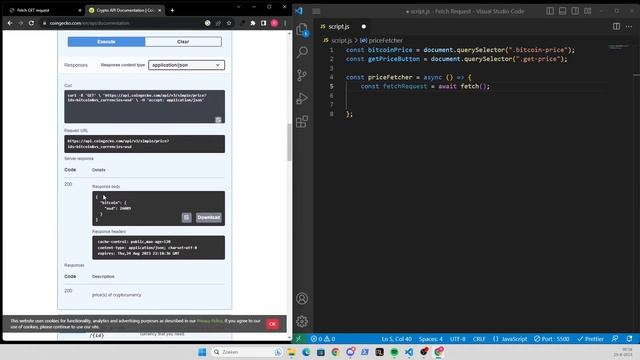Click the Execute button
The image size is (640, 360).
[x=106, y=42]
